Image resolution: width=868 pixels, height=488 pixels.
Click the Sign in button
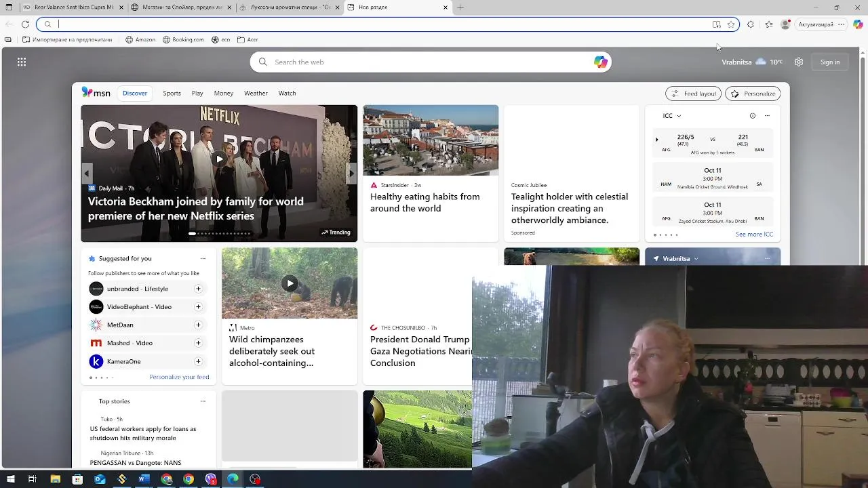coord(830,62)
